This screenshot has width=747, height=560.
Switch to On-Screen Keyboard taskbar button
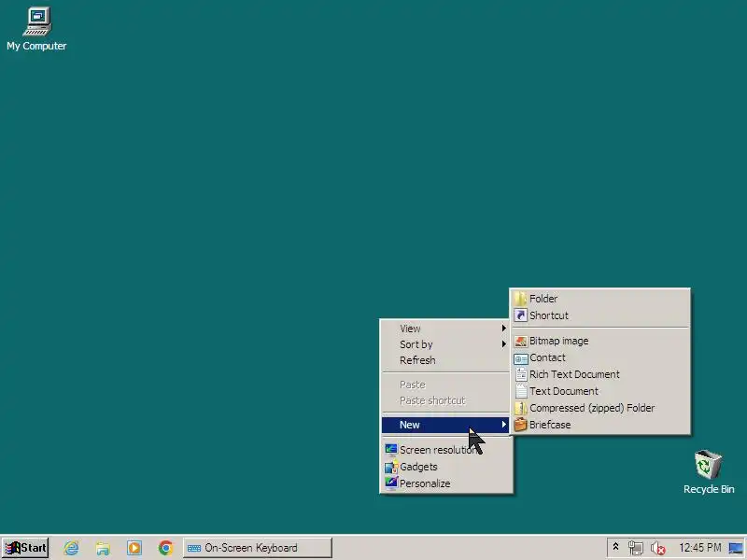point(258,548)
